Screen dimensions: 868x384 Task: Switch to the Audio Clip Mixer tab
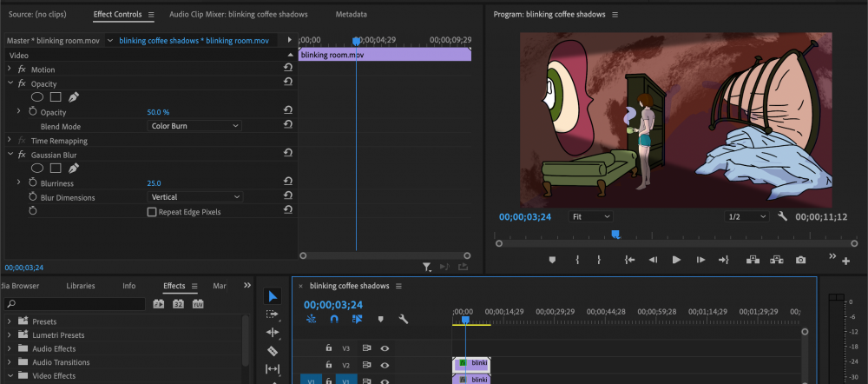(x=239, y=15)
